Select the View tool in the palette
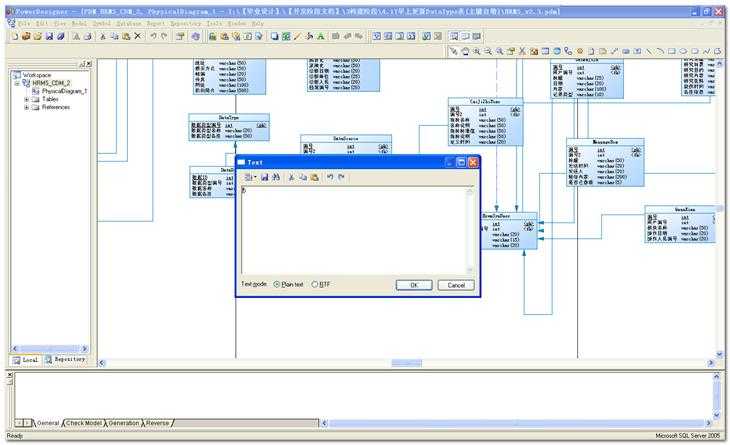Image resolution: width=730 pixels, height=445 pixels. [x=557, y=51]
